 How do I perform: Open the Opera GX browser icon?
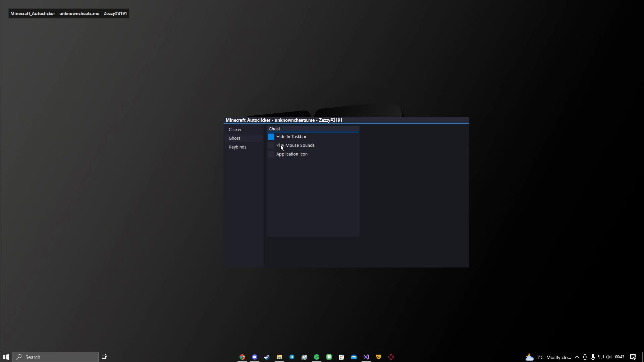pos(391,357)
